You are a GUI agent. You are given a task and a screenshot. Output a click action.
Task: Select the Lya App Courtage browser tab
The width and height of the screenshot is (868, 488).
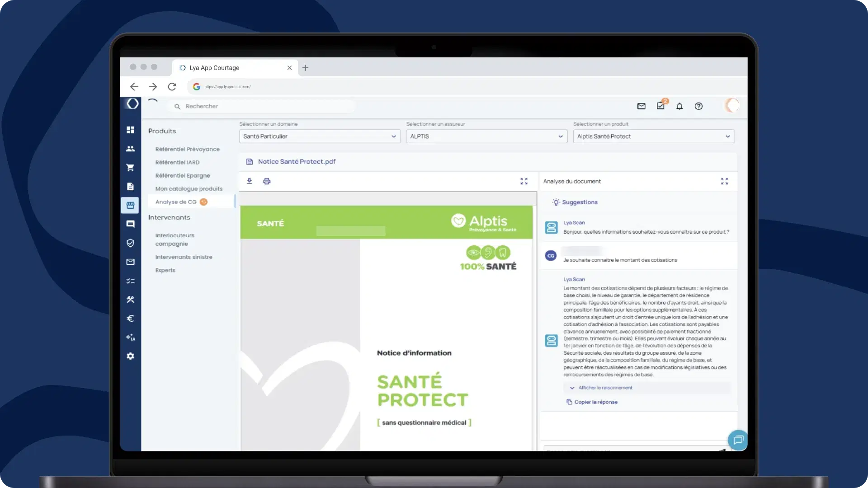235,68
